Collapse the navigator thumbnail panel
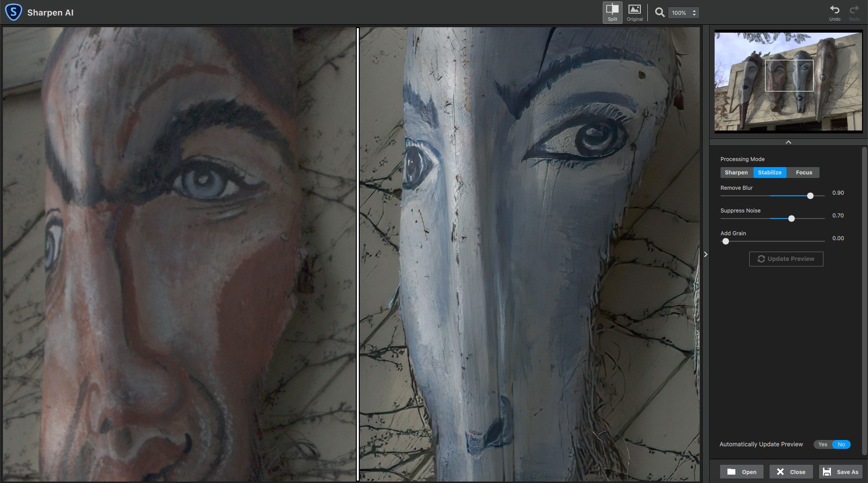 [788, 142]
